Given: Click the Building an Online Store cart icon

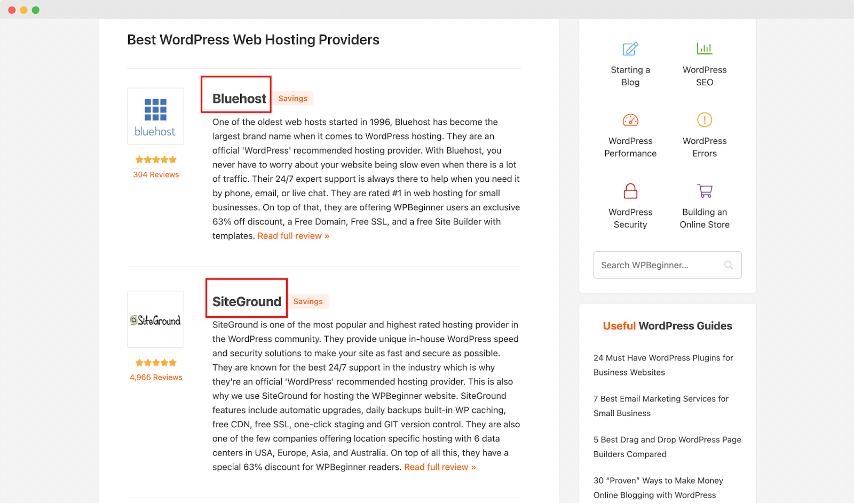Looking at the screenshot, I should (x=704, y=190).
